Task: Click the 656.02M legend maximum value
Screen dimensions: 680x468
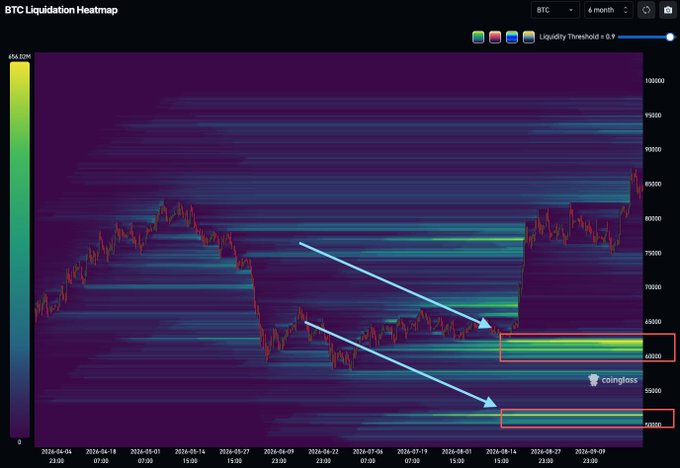Action: click(x=20, y=57)
